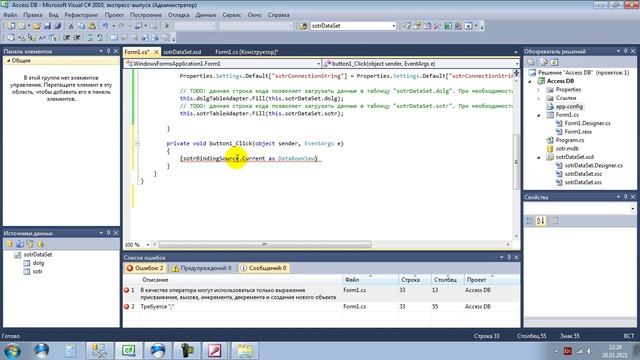This screenshot has height=360, width=640.
Task: Click the Comment selected lines icon
Action: pyautogui.click(x=89, y=38)
